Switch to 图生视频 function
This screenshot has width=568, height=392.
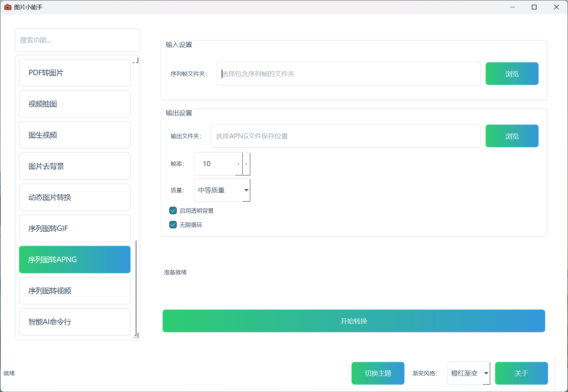[74, 135]
